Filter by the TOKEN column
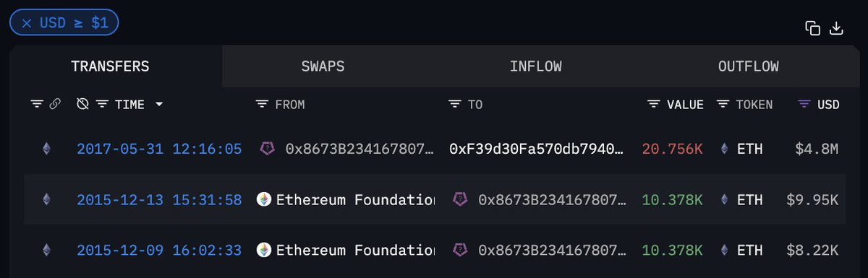The width and height of the screenshot is (868, 278). tap(723, 105)
